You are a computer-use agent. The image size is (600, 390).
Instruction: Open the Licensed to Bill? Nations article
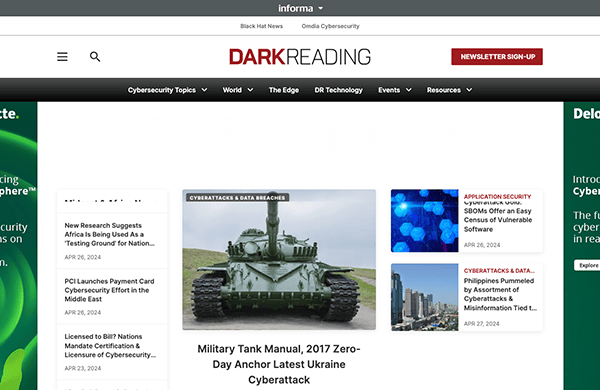click(110, 346)
